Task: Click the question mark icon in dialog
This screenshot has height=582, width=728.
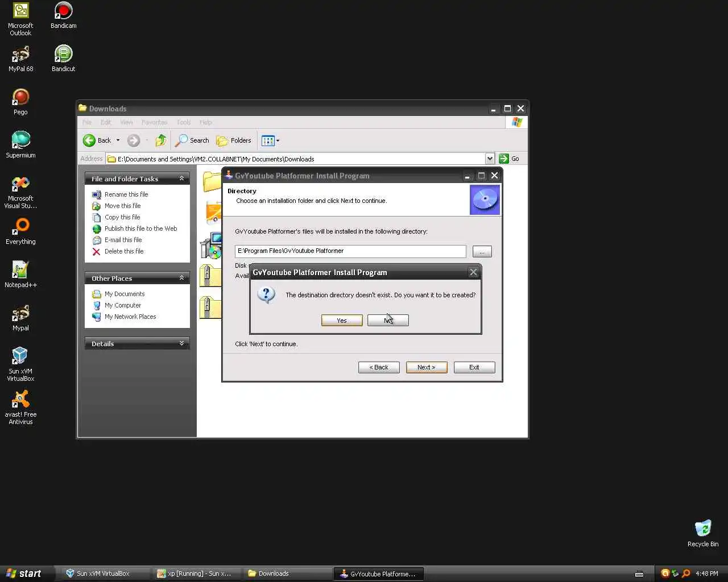Action: (x=266, y=294)
